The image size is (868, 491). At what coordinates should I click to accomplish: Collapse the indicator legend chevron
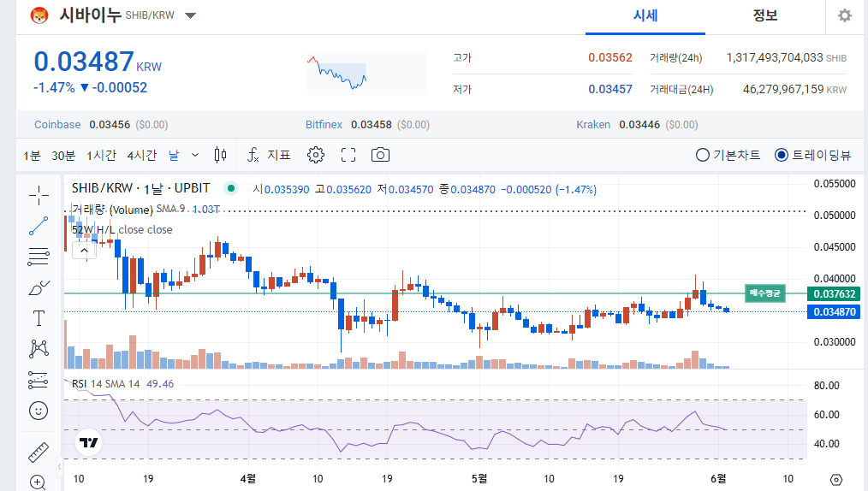point(84,251)
